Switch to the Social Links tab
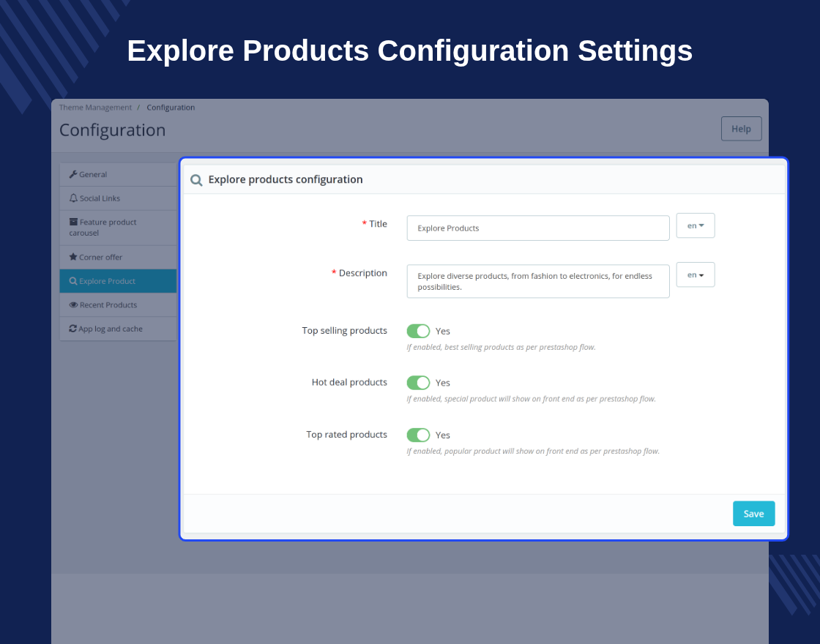This screenshot has width=820, height=644. pyautogui.click(x=118, y=198)
